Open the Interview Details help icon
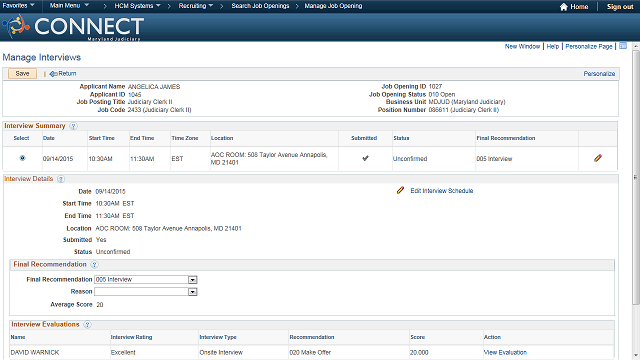This screenshot has height=360, width=640. tap(61, 179)
